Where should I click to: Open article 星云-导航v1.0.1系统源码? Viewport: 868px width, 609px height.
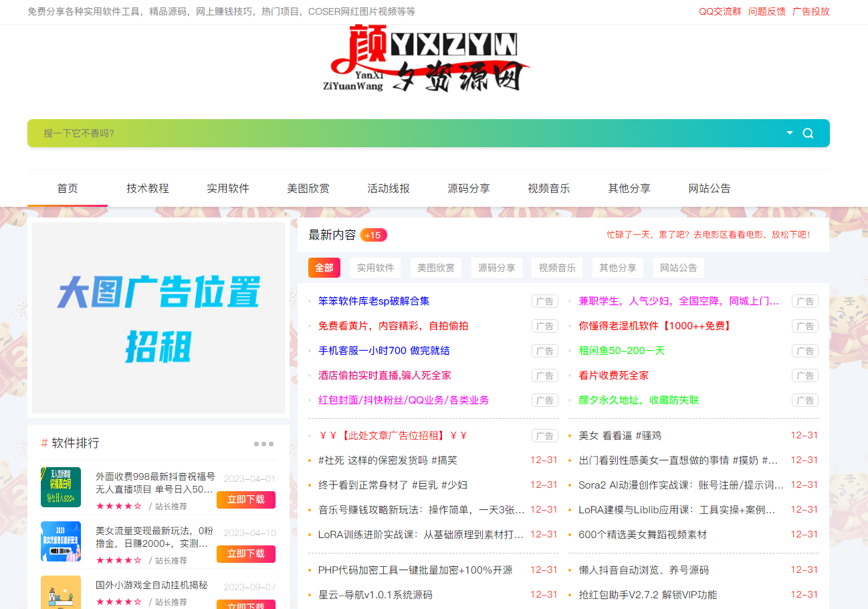(377, 594)
